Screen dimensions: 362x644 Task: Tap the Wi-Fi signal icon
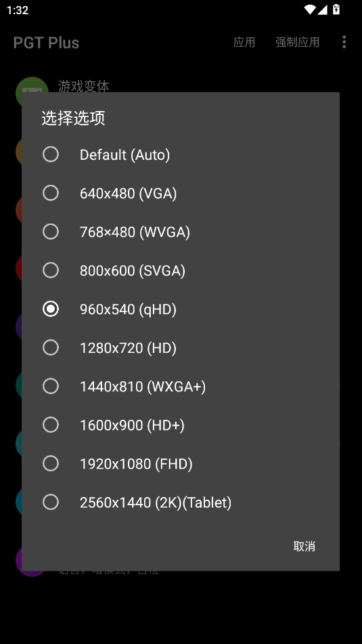310,9
